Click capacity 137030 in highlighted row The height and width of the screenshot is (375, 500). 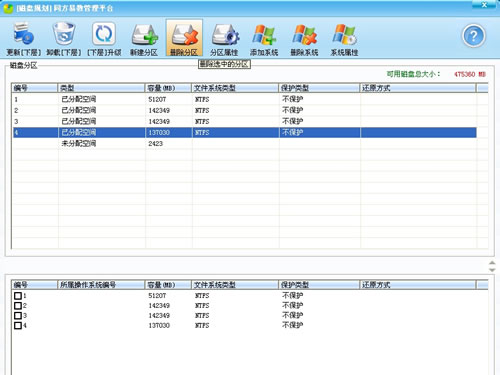pyautogui.click(x=159, y=132)
